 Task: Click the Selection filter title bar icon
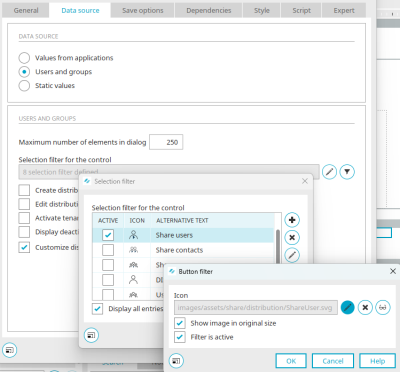(87, 181)
